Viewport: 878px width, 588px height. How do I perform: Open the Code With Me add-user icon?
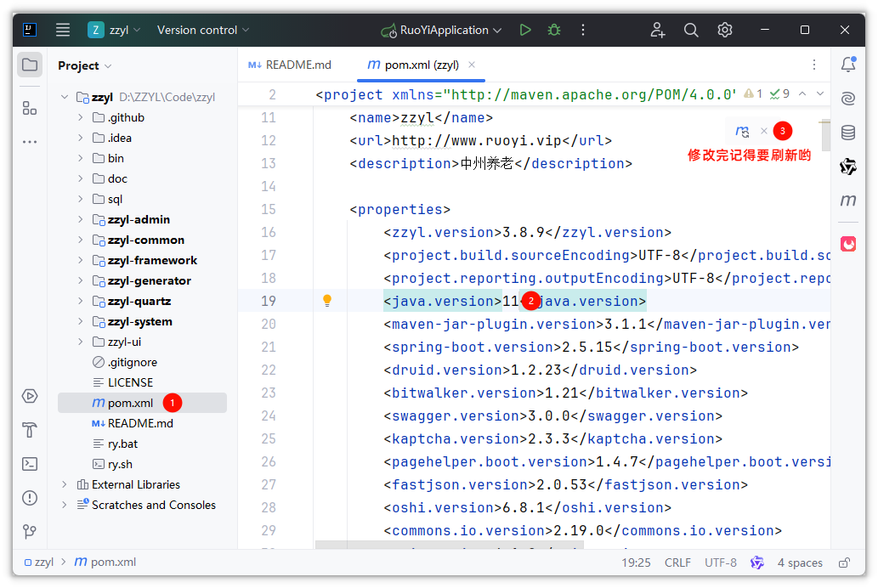(x=657, y=30)
